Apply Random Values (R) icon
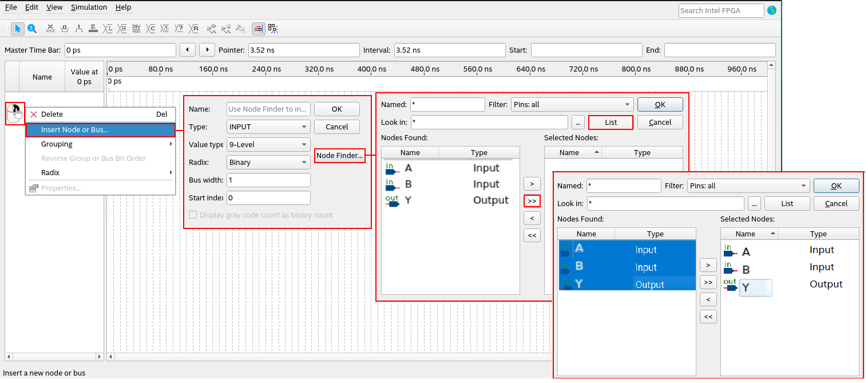Screen dimensions: 868x383 (x=195, y=28)
